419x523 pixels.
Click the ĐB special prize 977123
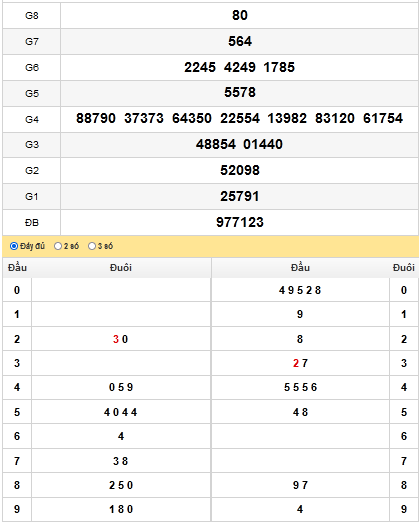pyautogui.click(x=240, y=222)
